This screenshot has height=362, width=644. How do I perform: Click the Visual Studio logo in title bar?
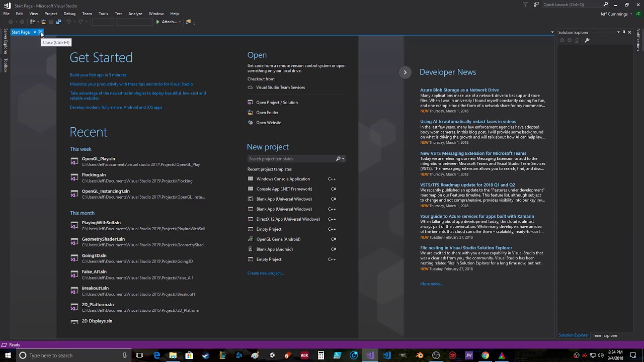pos(7,6)
